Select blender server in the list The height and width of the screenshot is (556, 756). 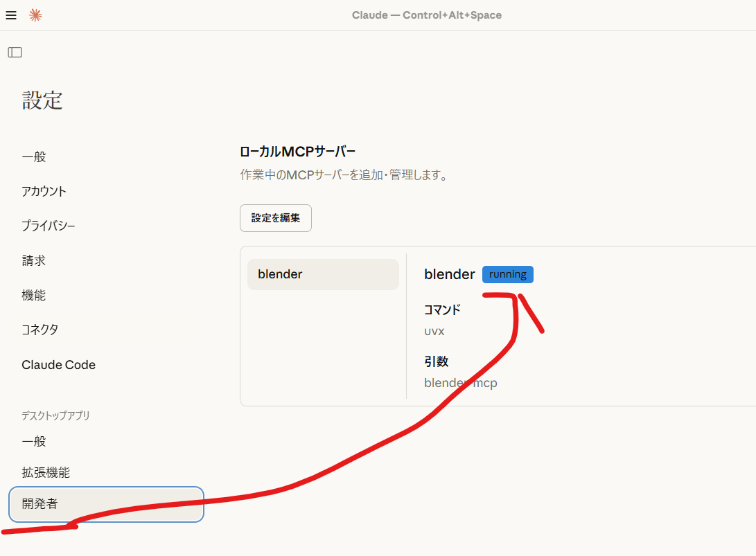[323, 275]
